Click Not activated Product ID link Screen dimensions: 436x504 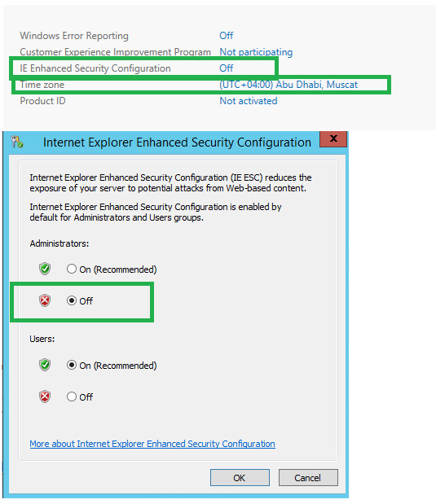(x=249, y=101)
